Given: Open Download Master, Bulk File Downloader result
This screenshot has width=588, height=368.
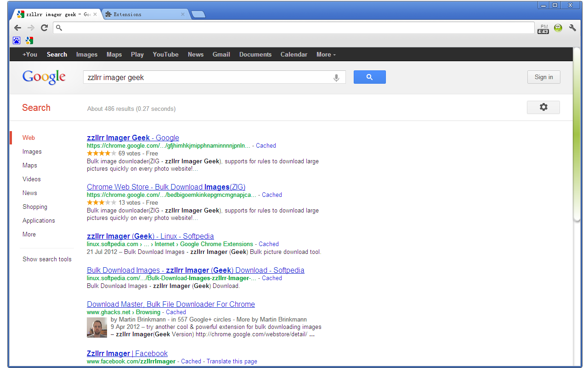Looking at the screenshot, I should tap(171, 304).
